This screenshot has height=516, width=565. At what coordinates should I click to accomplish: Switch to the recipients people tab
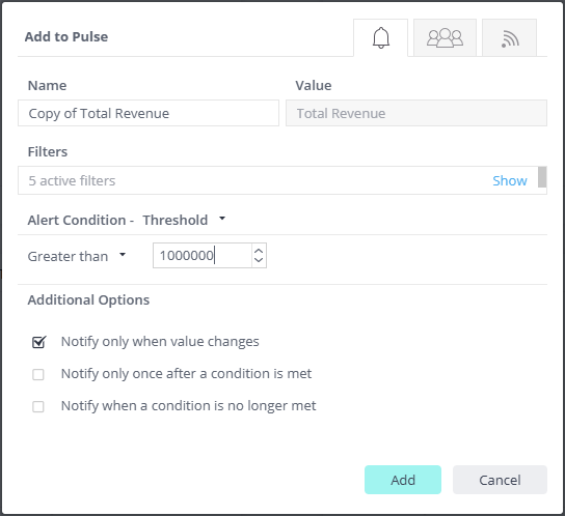tap(445, 38)
